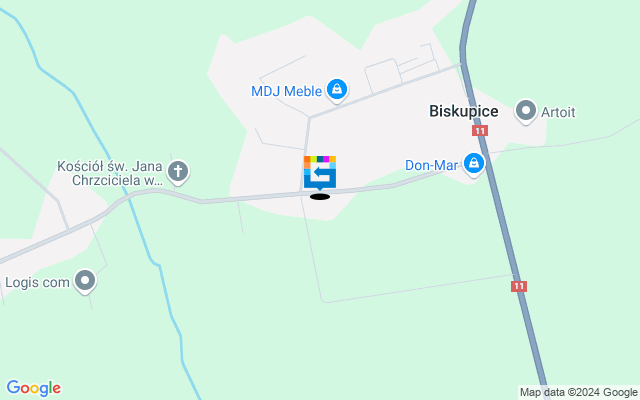
Task: Click the Don-Mar text label
Action: click(x=431, y=165)
